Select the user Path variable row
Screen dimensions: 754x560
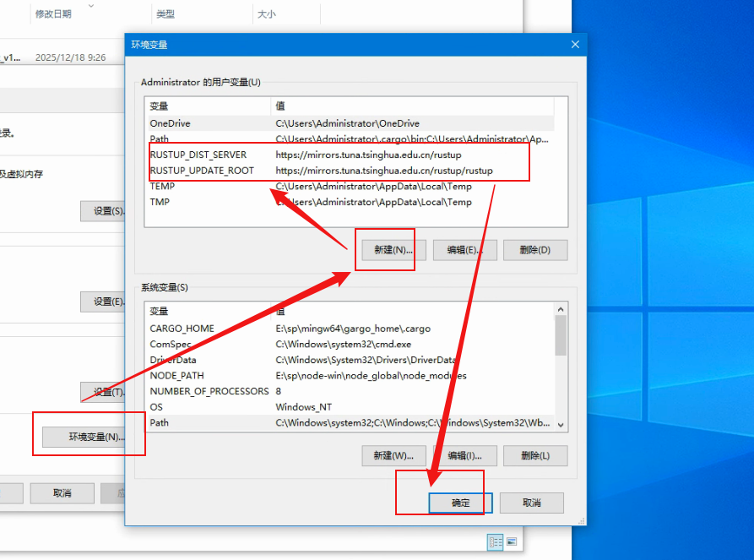point(350,139)
